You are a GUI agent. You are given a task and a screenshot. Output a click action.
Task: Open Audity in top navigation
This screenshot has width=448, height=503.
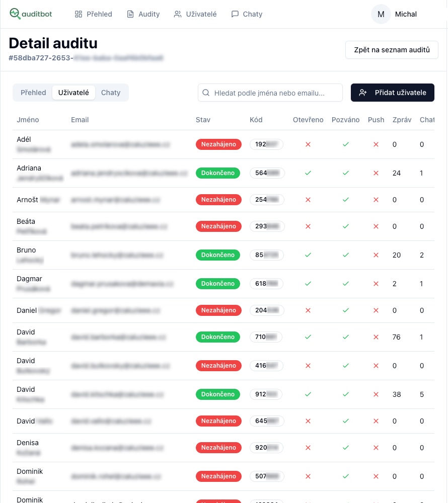pyautogui.click(x=143, y=14)
